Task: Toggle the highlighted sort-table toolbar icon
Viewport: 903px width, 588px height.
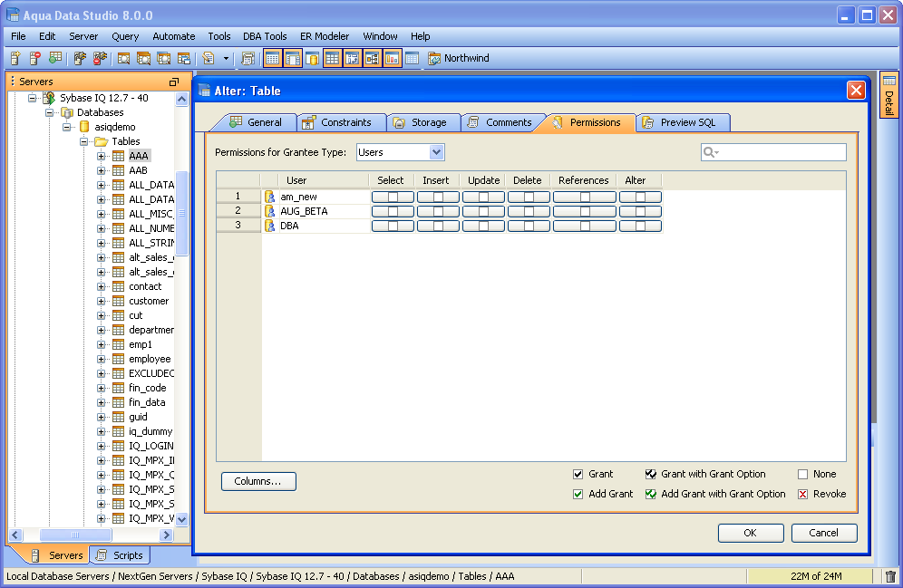Action: click(x=353, y=58)
